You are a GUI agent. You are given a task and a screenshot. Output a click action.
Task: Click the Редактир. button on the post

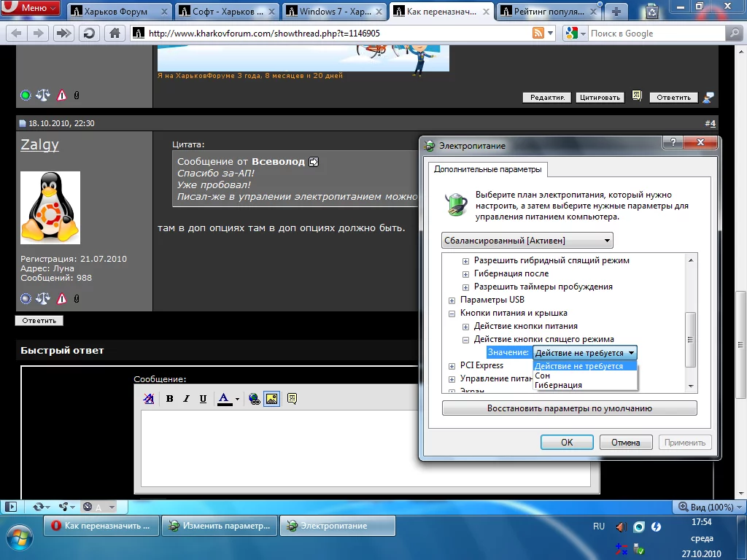coord(547,98)
